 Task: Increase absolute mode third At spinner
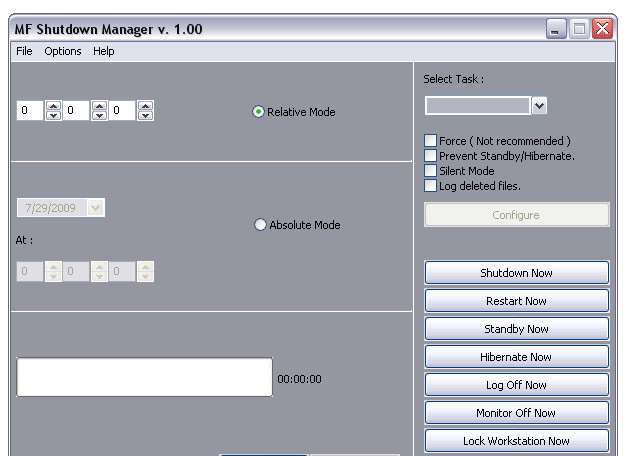click(145, 266)
